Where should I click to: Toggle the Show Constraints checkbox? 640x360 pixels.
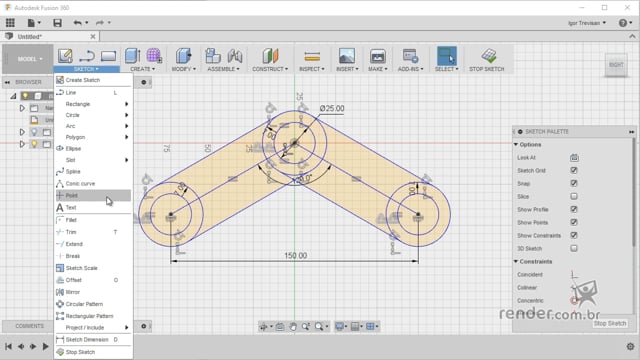coord(574,235)
